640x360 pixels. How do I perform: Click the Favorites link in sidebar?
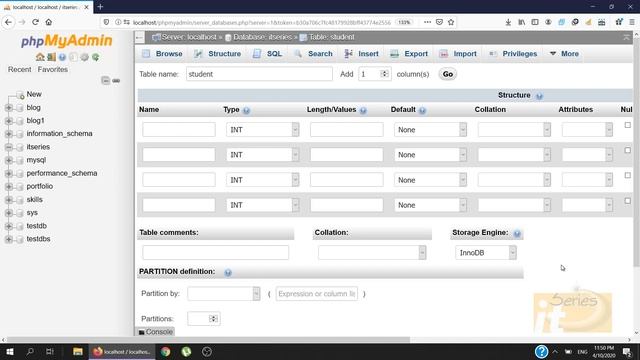tap(53, 69)
